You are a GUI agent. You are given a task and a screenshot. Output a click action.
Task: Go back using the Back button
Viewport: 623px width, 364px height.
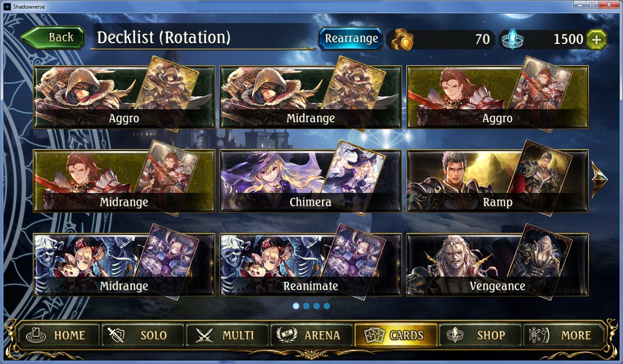(53, 38)
